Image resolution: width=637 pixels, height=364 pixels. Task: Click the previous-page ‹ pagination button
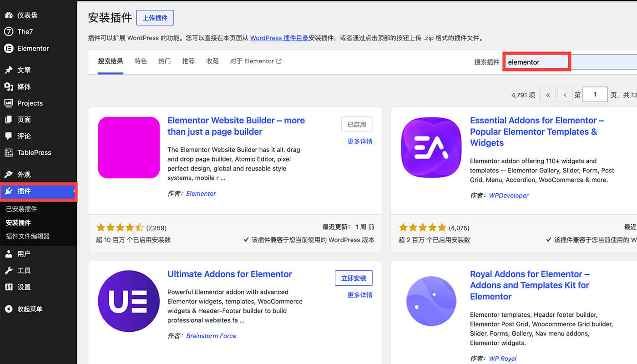coord(565,95)
